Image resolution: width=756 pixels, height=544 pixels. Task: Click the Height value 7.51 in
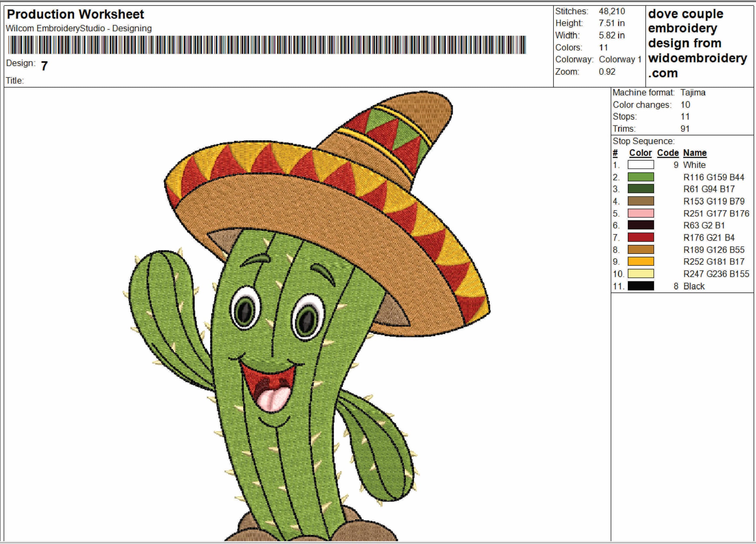coord(612,23)
